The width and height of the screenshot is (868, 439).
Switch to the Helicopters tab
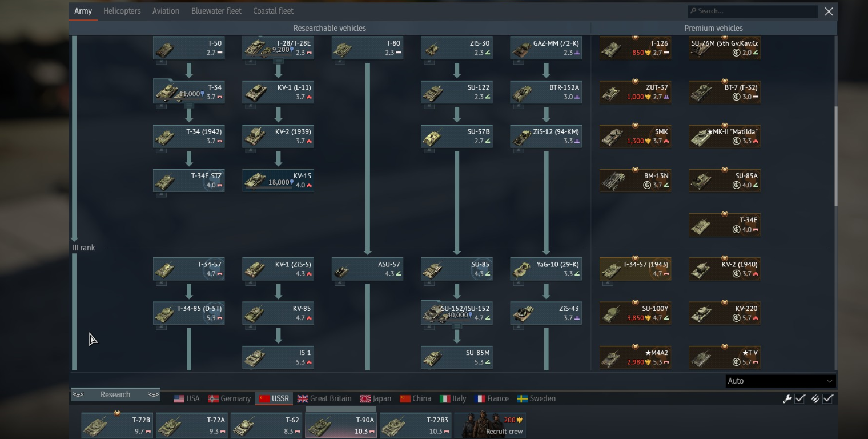click(x=122, y=11)
